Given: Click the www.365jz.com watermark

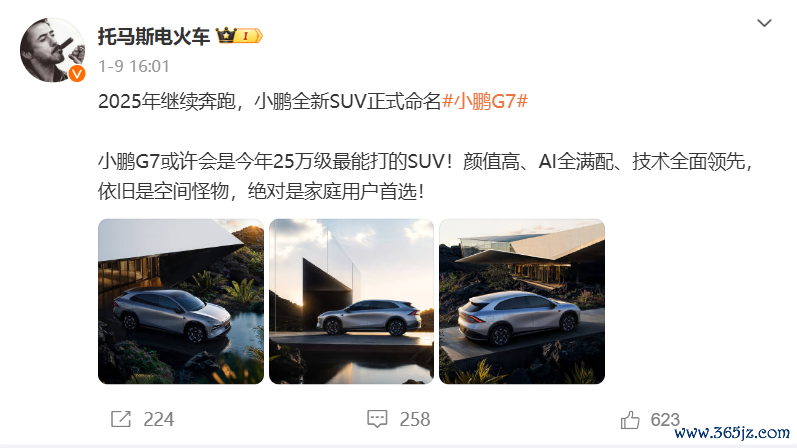Looking at the screenshot, I should [x=732, y=433].
